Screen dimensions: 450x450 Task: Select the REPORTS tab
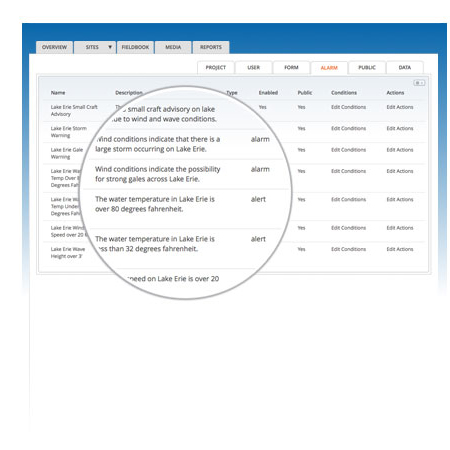coord(211,47)
